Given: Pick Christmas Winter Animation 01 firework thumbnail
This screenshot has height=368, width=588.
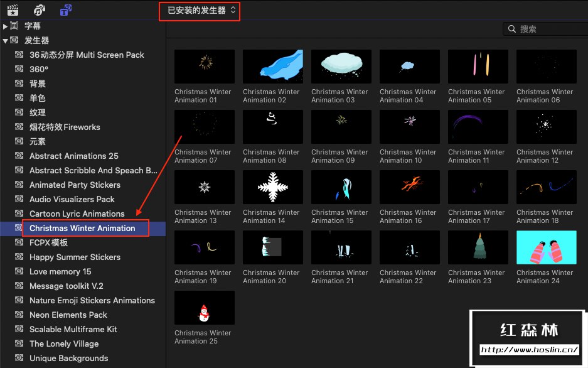Looking at the screenshot, I should tap(205, 67).
